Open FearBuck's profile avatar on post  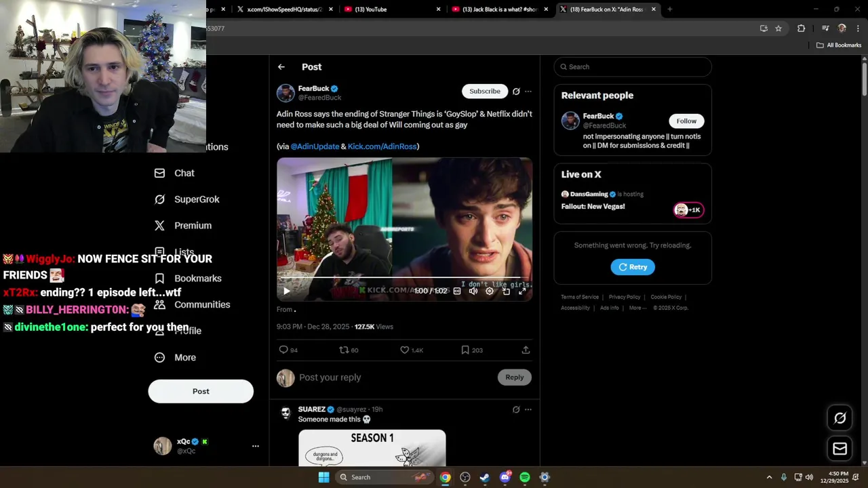pyautogui.click(x=285, y=93)
